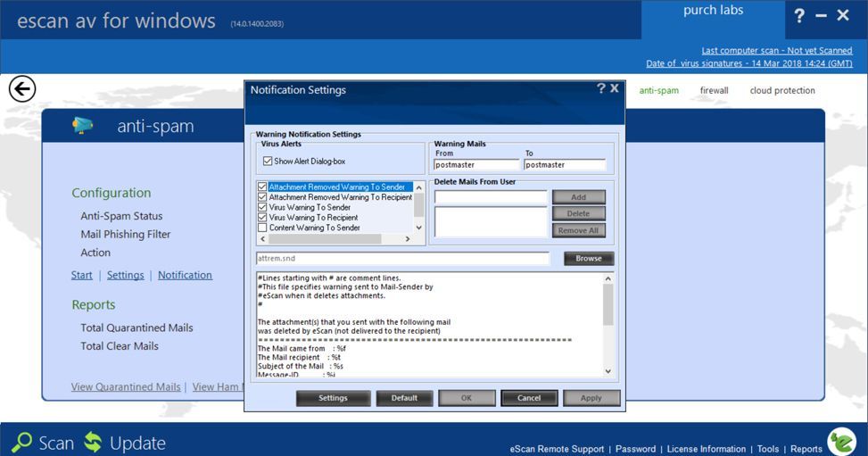
Task: Toggle Show Alert Dialog-box checkbox
Action: pos(268,162)
